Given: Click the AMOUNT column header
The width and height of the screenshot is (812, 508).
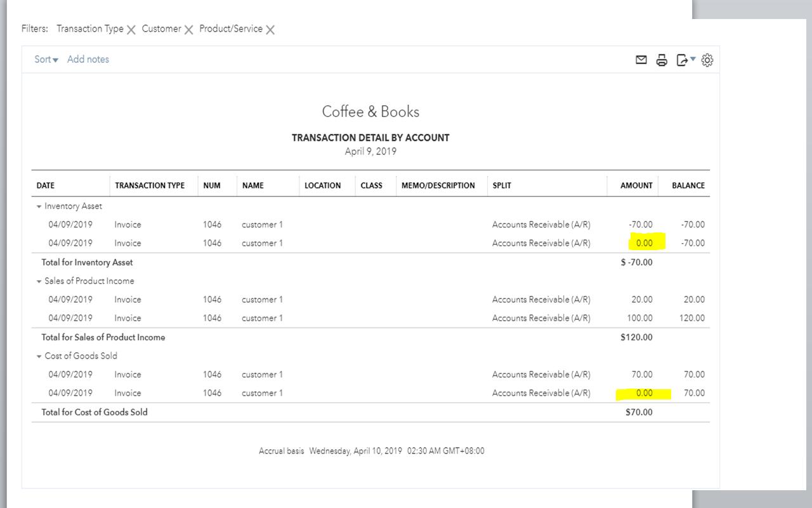Looking at the screenshot, I should [636, 185].
